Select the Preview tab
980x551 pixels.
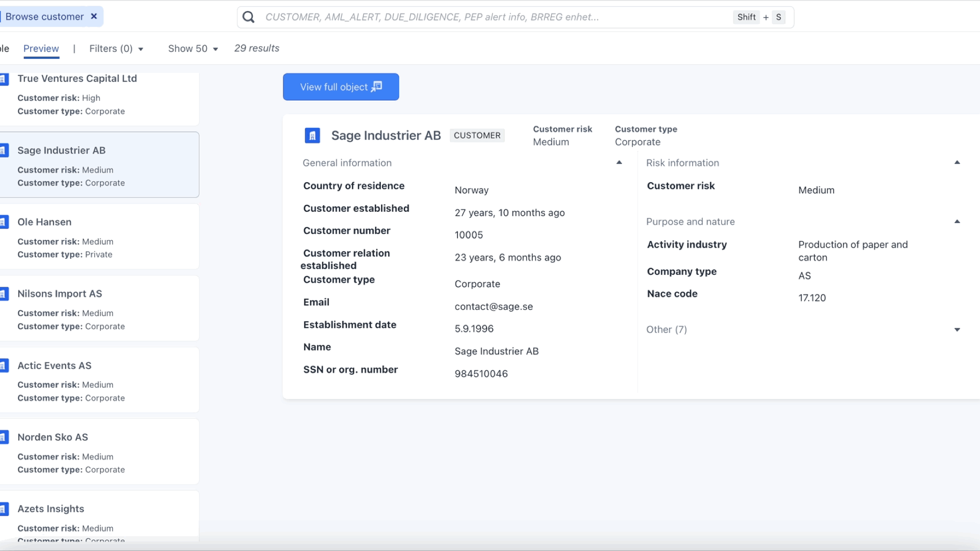(x=41, y=48)
